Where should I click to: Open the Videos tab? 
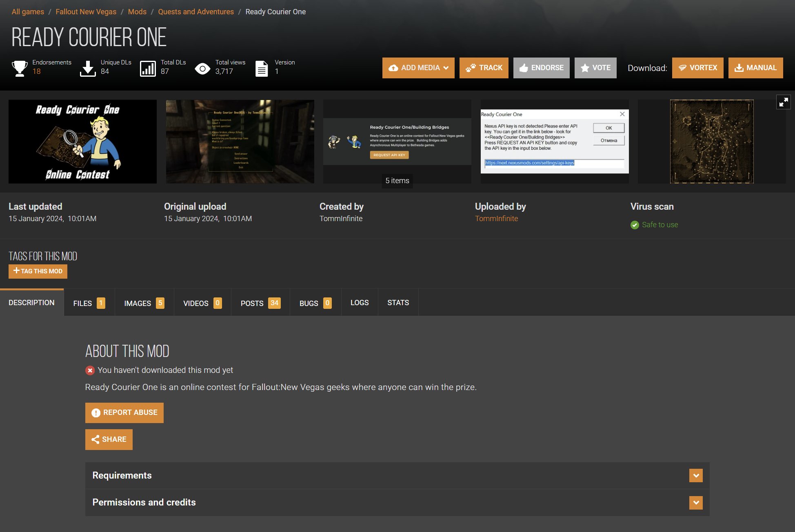203,303
